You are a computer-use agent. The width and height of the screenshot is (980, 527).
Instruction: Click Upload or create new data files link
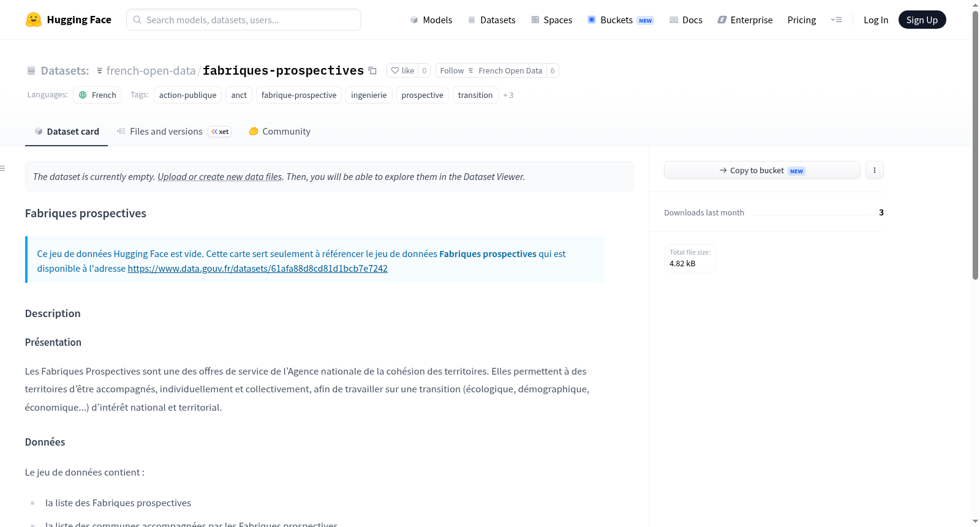coord(220,177)
